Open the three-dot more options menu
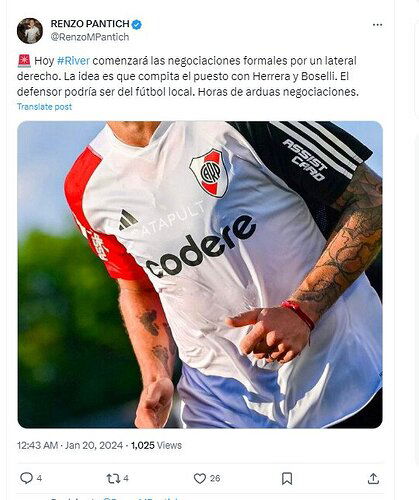Viewport: 419px width, 500px height. point(377,25)
